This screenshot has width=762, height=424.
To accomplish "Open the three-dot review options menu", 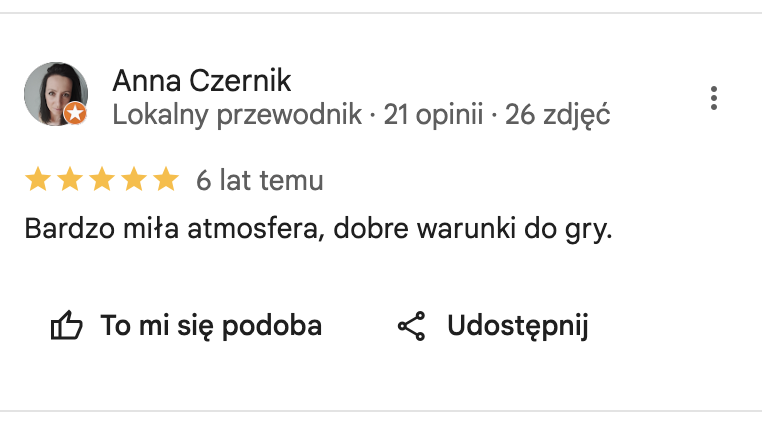I will tap(713, 98).
